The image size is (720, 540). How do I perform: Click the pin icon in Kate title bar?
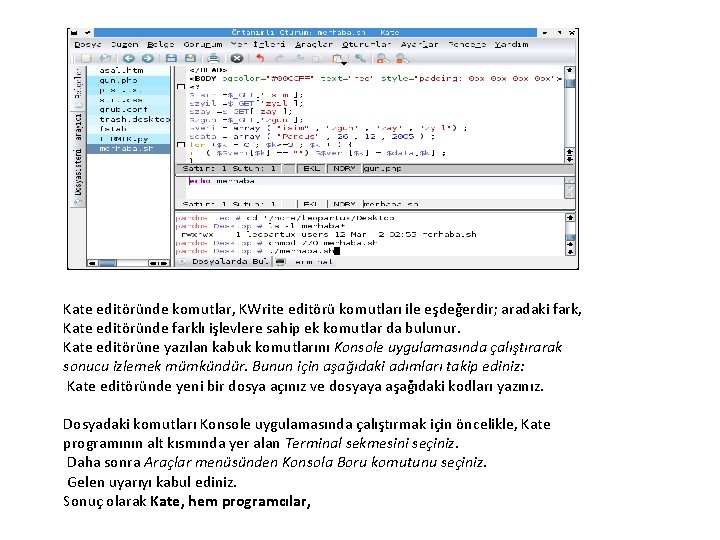(x=87, y=33)
